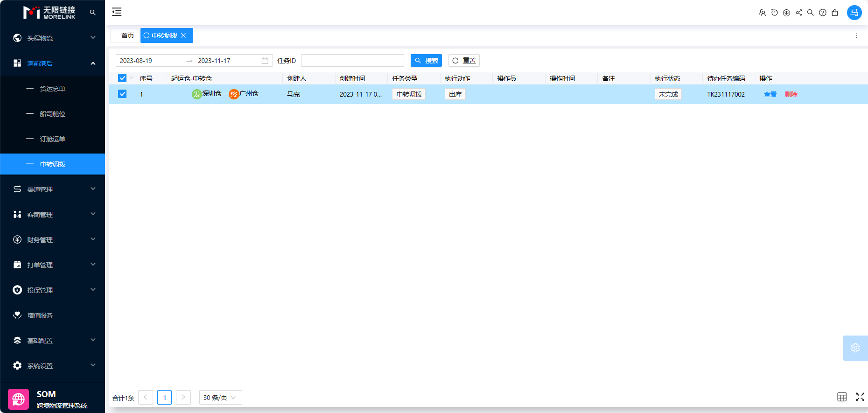Click the MORELINK logo

(49, 13)
